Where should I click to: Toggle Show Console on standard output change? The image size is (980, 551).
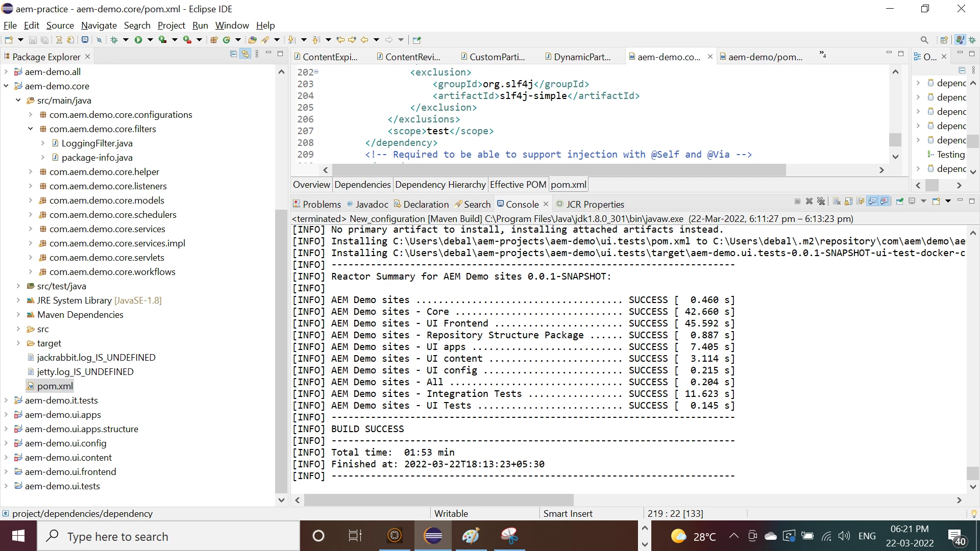coord(873,202)
